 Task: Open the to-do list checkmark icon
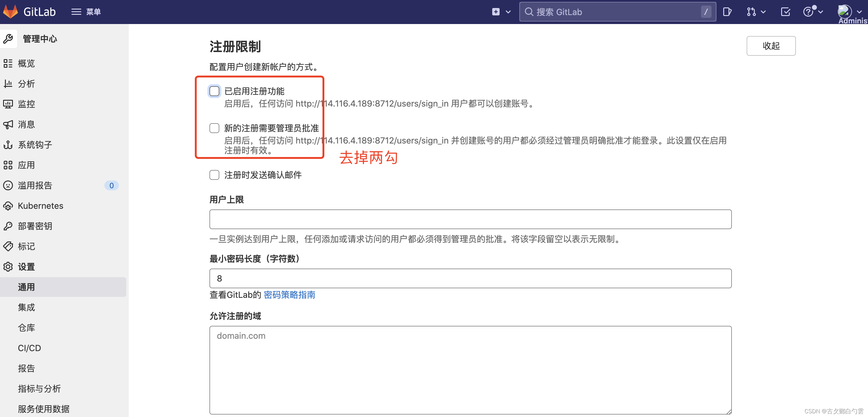tap(785, 12)
